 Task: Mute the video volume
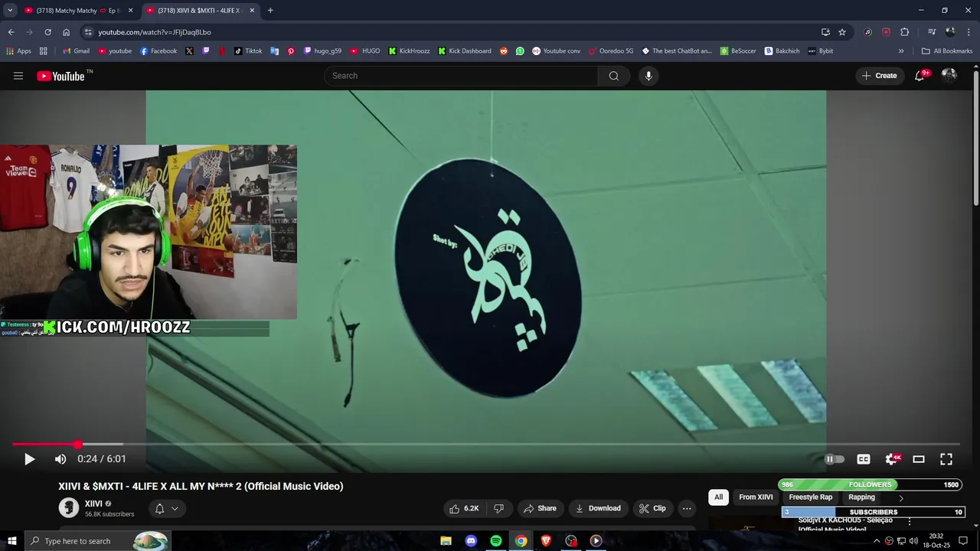coord(60,459)
